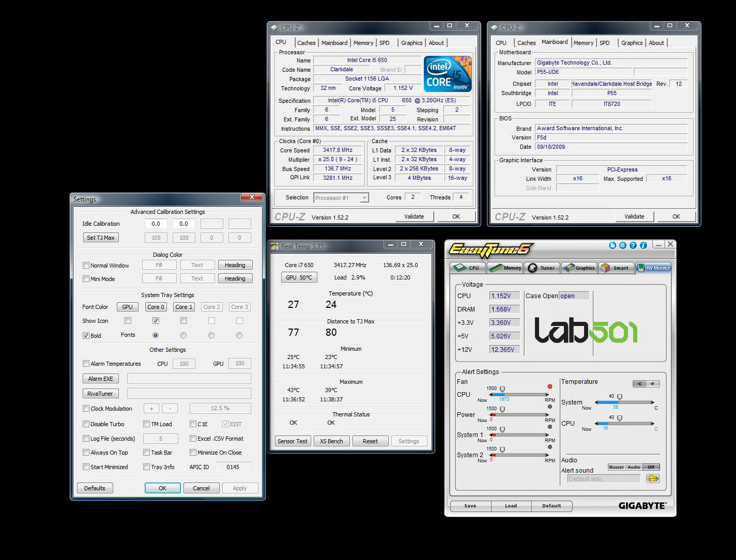The height and width of the screenshot is (560, 736).
Task: Switch to the EasyTune6 CPU tab
Action: tap(468, 268)
